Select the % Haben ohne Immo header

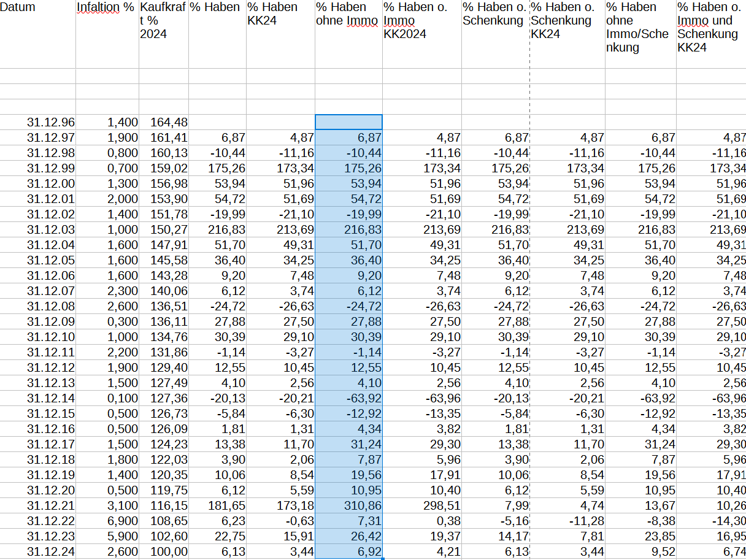[x=348, y=34]
